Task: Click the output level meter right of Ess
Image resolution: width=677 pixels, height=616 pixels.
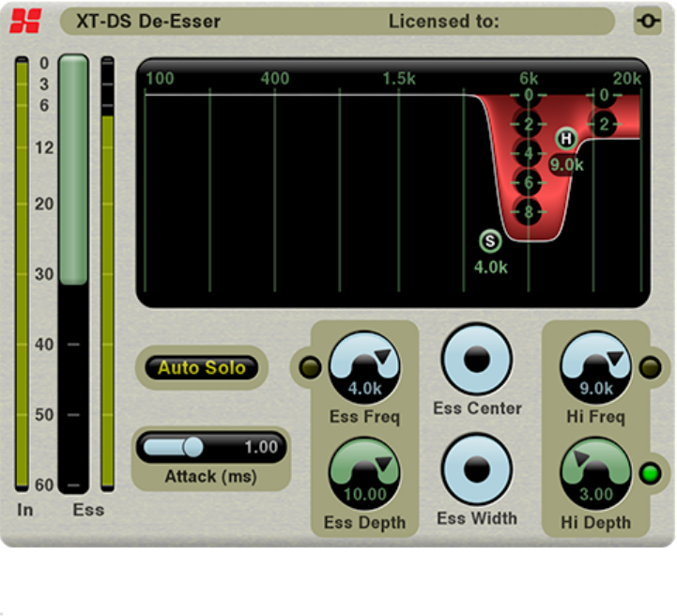Action: (x=107, y=274)
